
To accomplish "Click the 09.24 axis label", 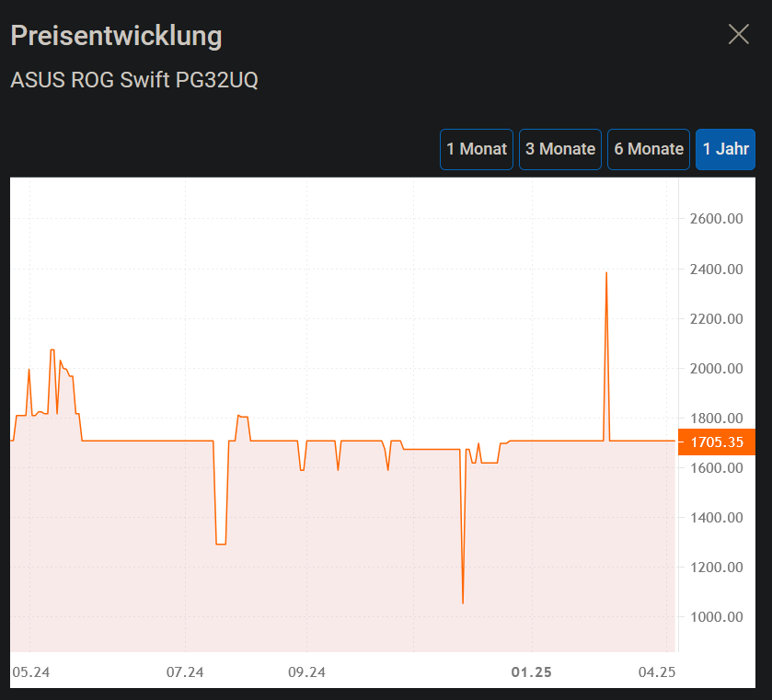I will pos(305,672).
